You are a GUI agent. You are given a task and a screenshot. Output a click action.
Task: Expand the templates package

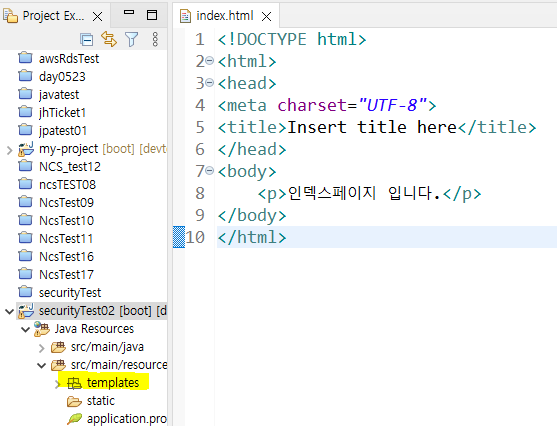click(58, 384)
